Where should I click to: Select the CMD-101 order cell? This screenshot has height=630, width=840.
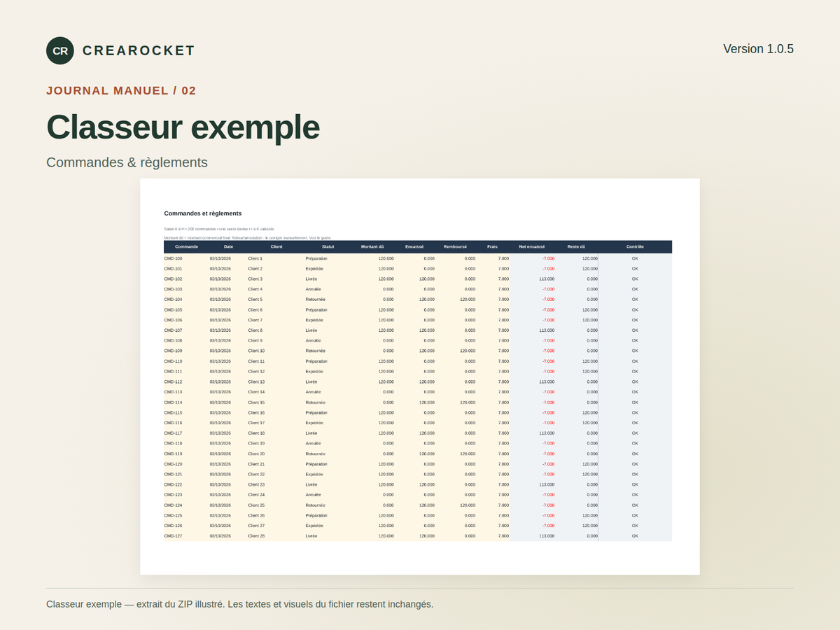click(173, 269)
